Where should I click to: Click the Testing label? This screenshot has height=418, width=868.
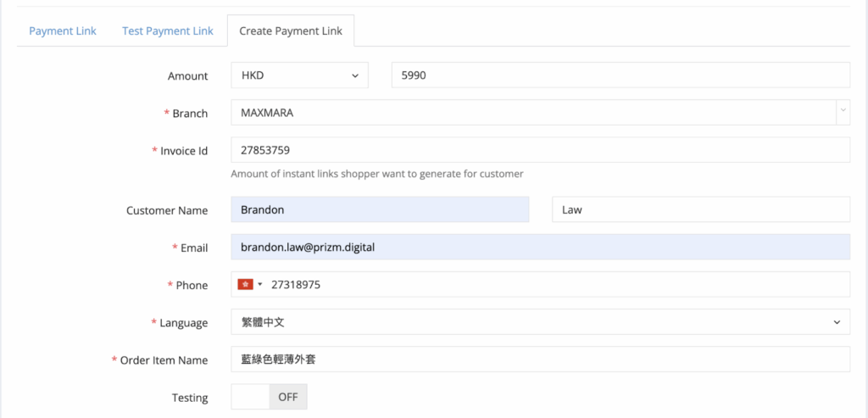(189, 397)
